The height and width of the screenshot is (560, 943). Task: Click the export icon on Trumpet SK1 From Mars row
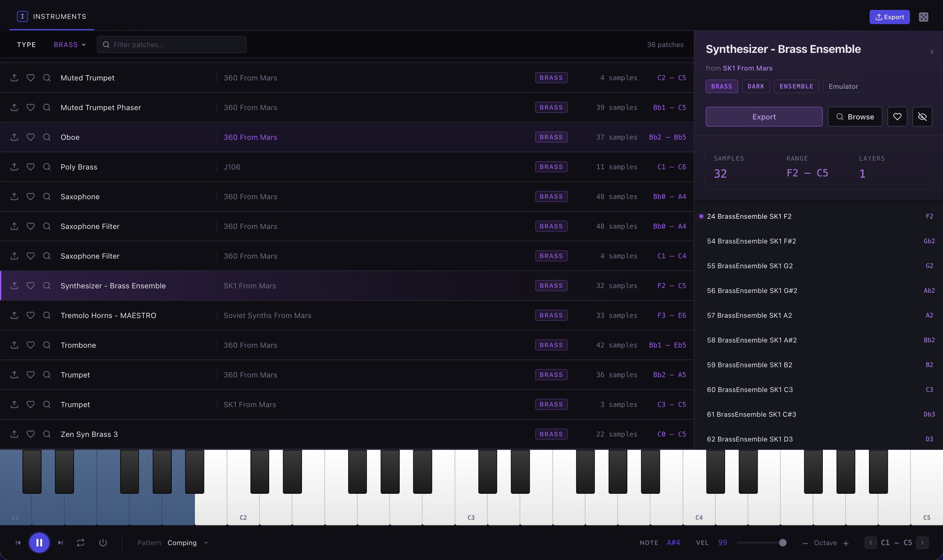[14, 404]
